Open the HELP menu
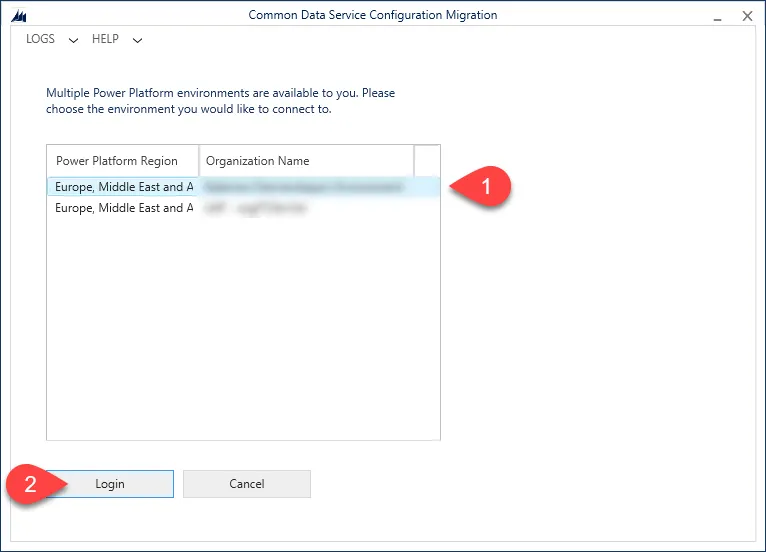The image size is (766, 552). click(105, 39)
